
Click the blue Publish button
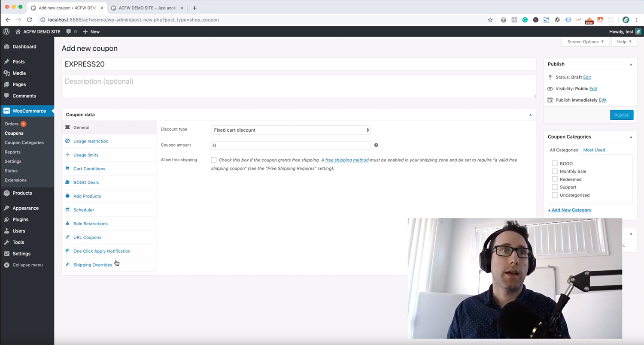coord(622,115)
